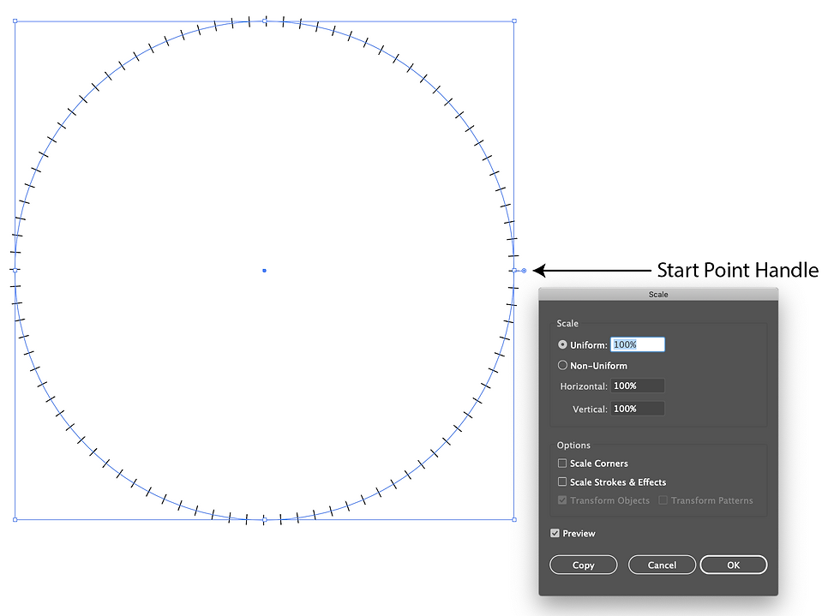The width and height of the screenshot is (840, 616).
Task: Click the Scale dialog title bar
Action: [x=658, y=294]
